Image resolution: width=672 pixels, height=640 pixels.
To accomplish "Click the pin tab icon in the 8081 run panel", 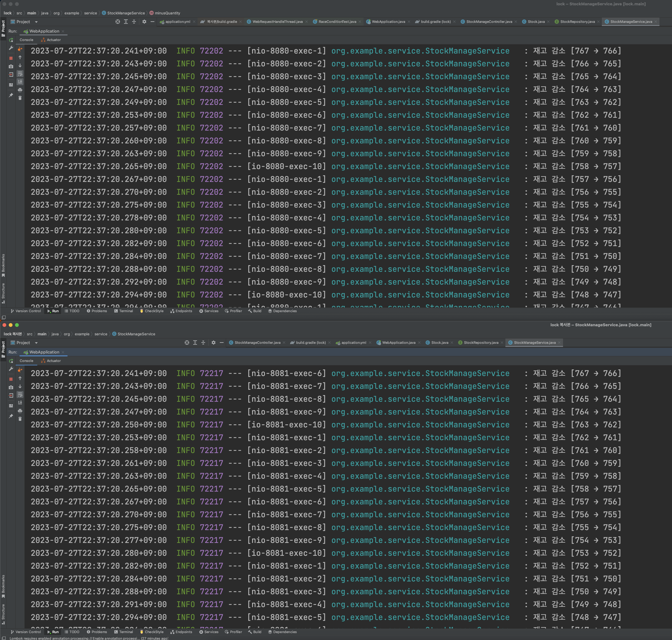I will (11, 416).
